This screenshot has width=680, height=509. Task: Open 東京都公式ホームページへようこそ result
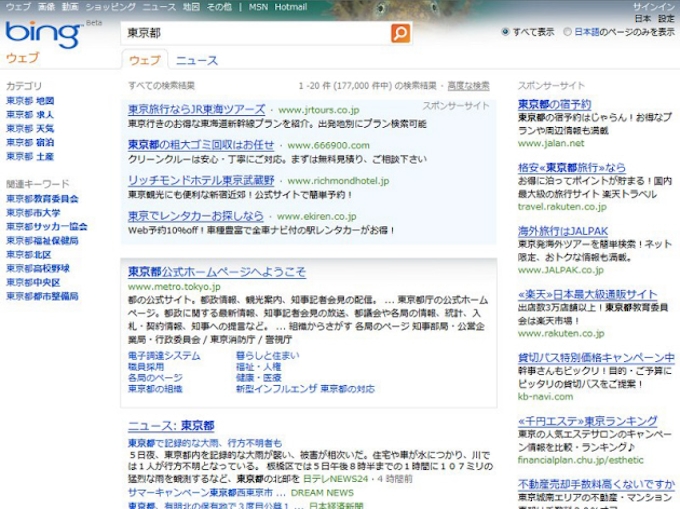217,272
